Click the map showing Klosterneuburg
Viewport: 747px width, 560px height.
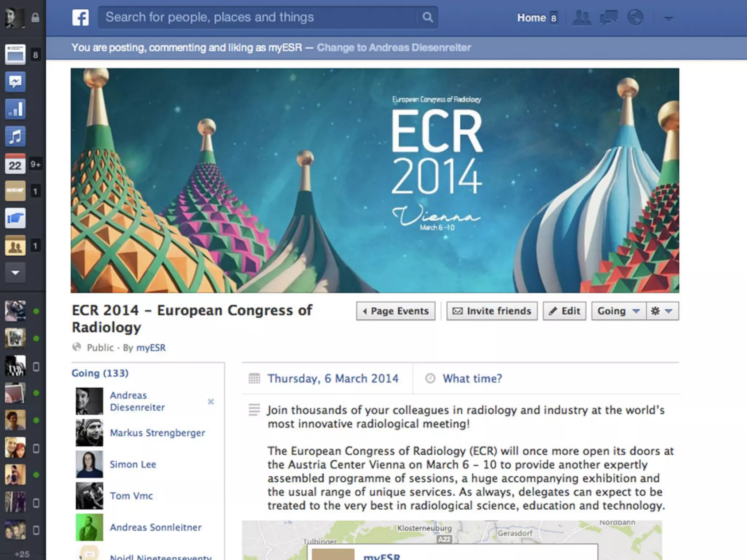click(x=452, y=540)
